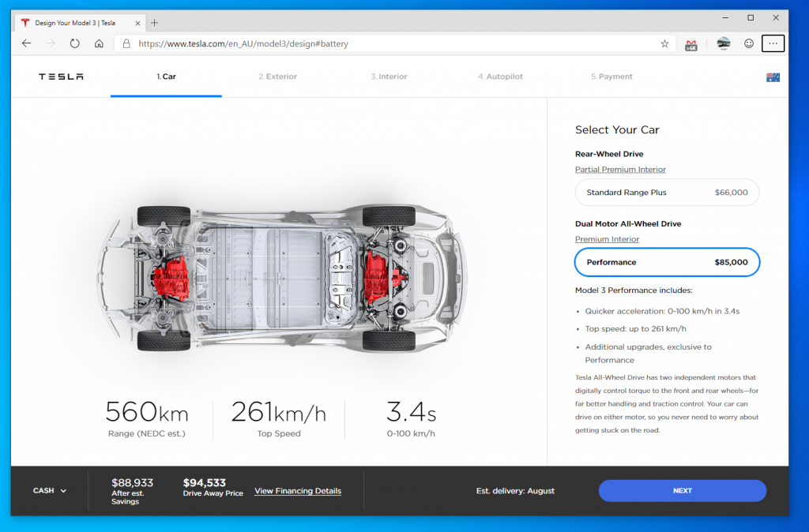The height and width of the screenshot is (532, 809).
Task: Open the Partial Premium Interior link
Action: click(x=620, y=170)
